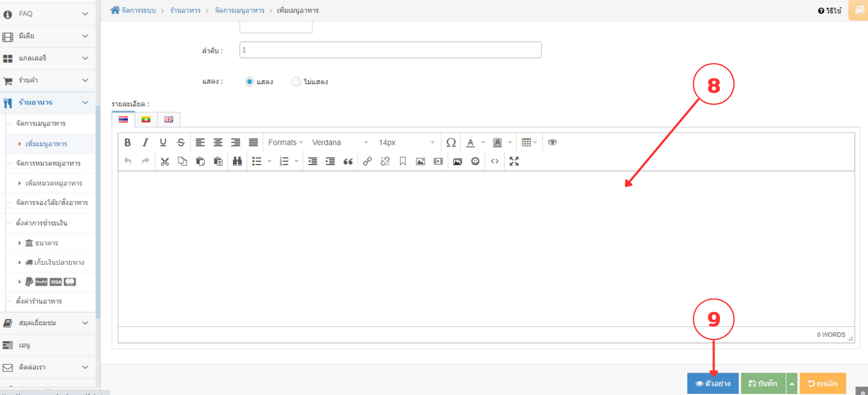Toggle fullscreen editor mode
Viewport: 868px width, 395px height.
pos(514,161)
